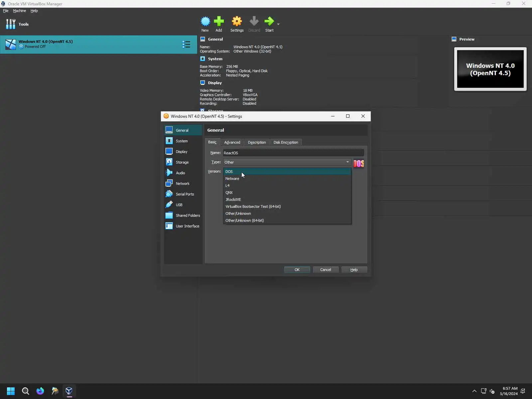This screenshot has width=532, height=399.
Task: Select JRockitVE from the Version list
Action: tap(287, 199)
